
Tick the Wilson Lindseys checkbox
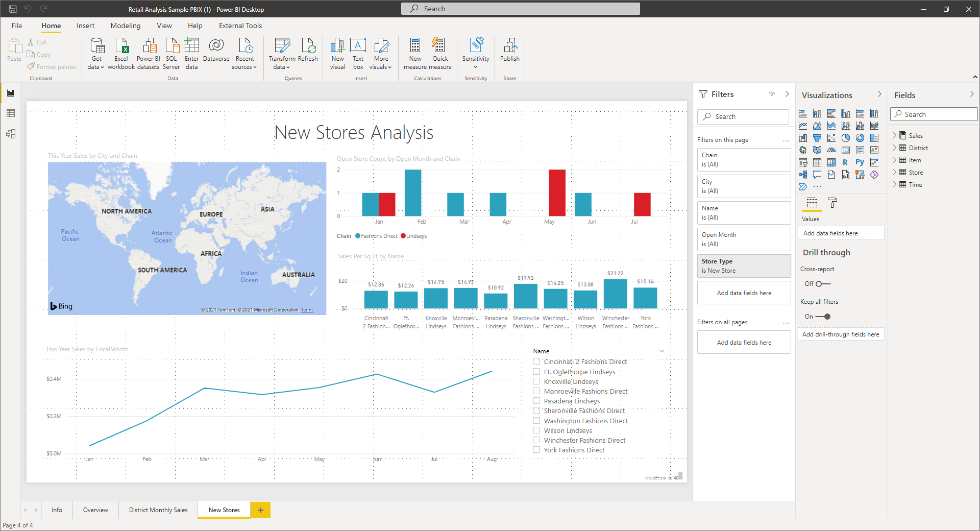536,430
